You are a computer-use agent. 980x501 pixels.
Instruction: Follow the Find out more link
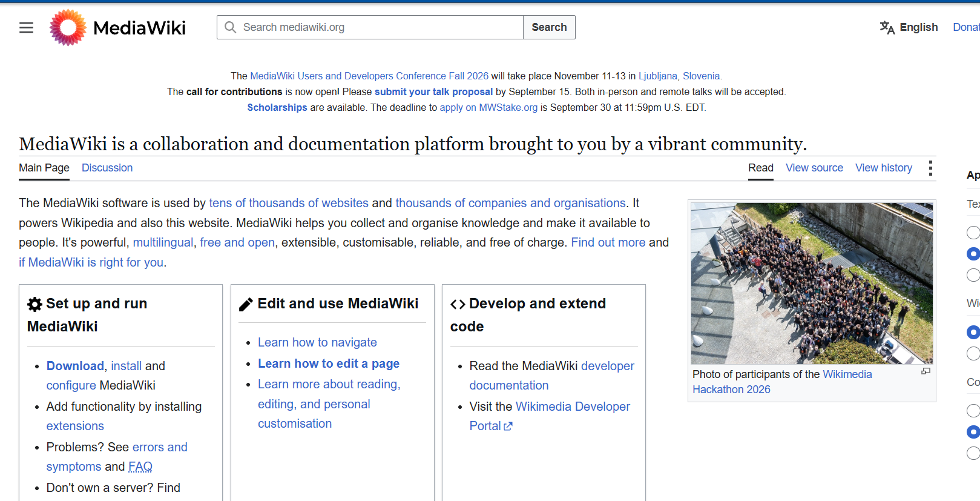click(x=608, y=242)
